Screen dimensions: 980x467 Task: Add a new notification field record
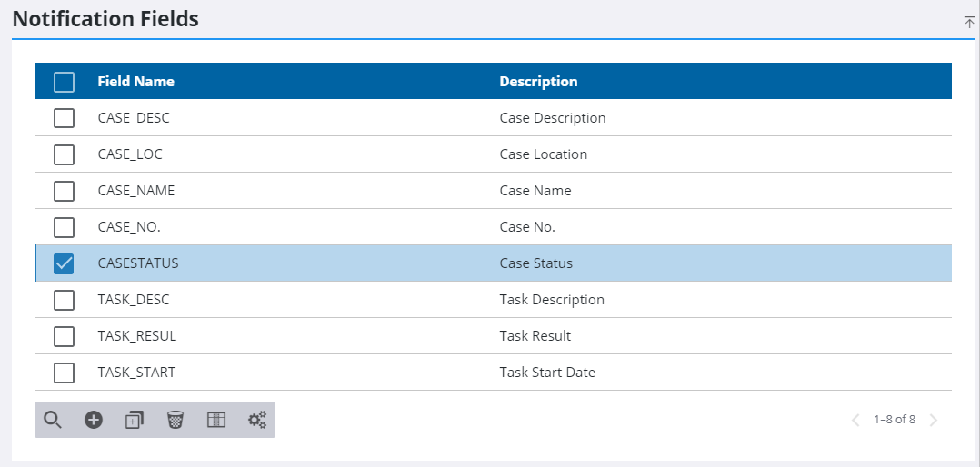coord(94,420)
